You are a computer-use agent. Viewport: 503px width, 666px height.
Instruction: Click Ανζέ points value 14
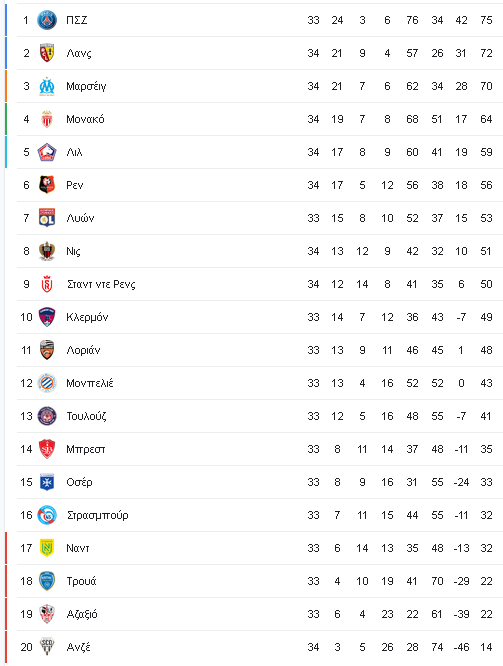pos(486,647)
